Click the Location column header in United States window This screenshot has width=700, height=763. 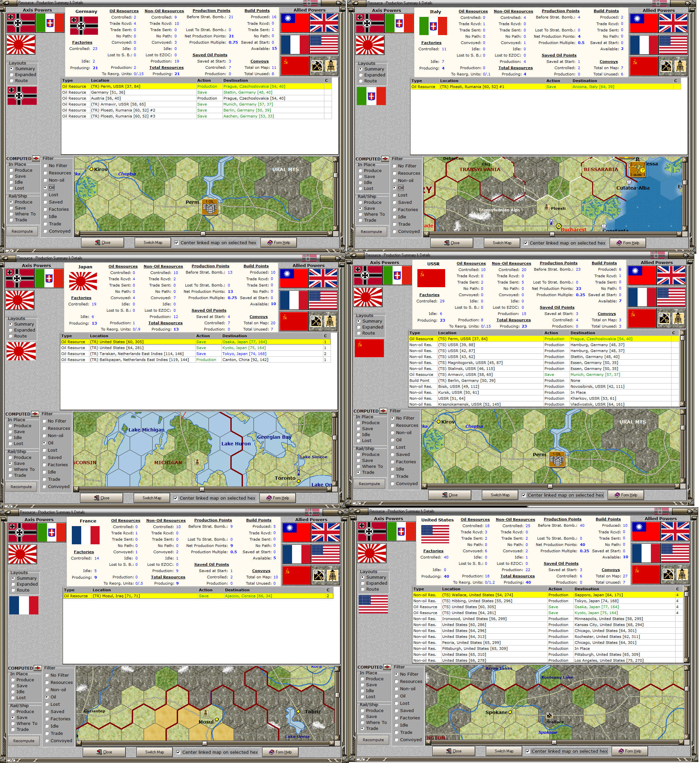[x=451, y=589]
